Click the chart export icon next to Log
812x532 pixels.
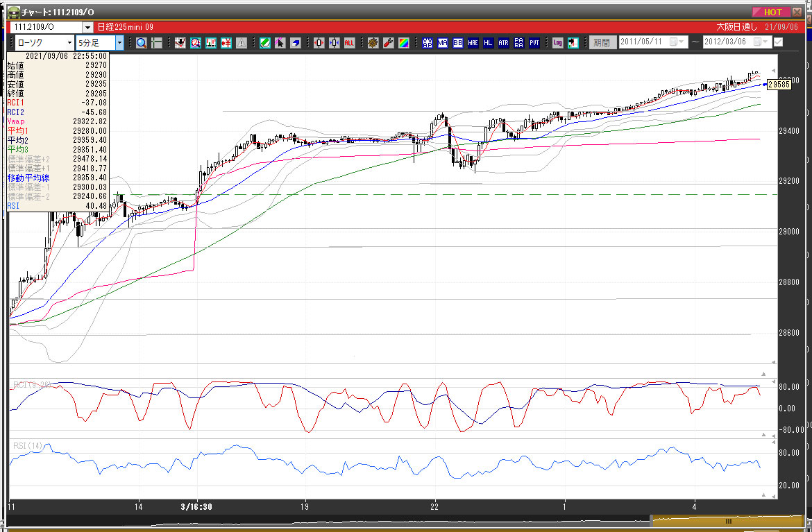(x=573, y=43)
